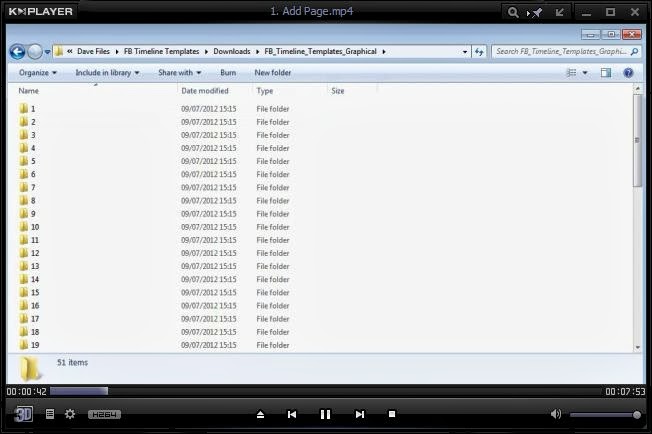Toggle the pin always-on-top icon
This screenshot has height=434, width=652.
(x=535, y=12)
